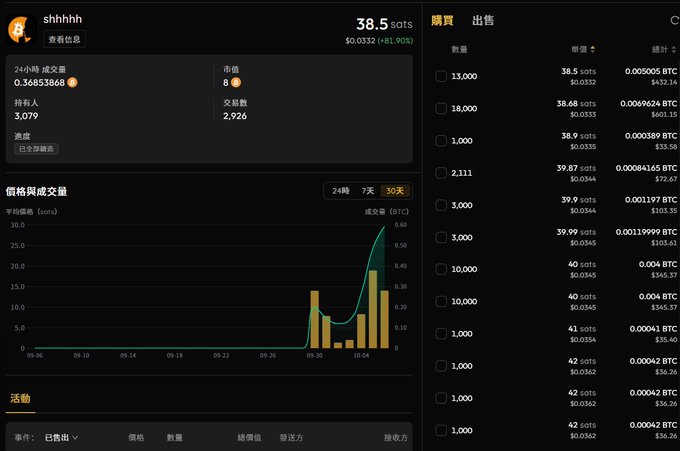Click the +81.90% price change

tap(395, 41)
